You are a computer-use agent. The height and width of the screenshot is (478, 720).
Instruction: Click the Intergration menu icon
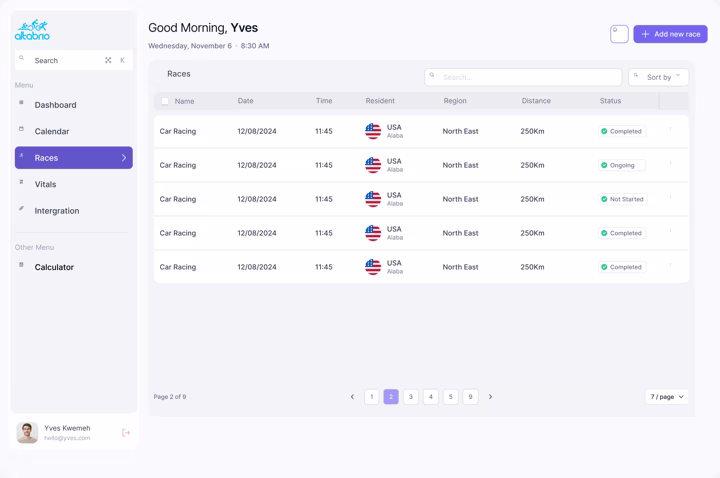21,208
